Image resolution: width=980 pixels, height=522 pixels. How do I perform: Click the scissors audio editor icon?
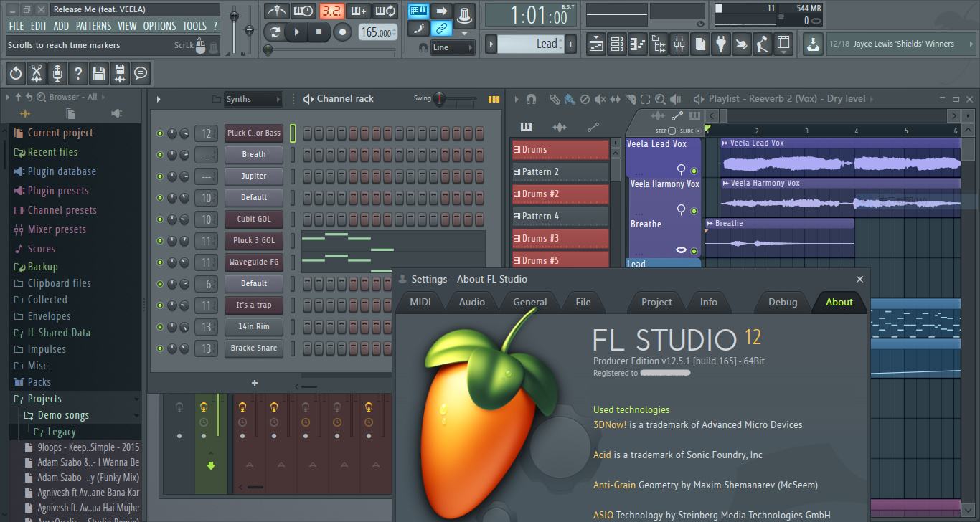click(37, 72)
